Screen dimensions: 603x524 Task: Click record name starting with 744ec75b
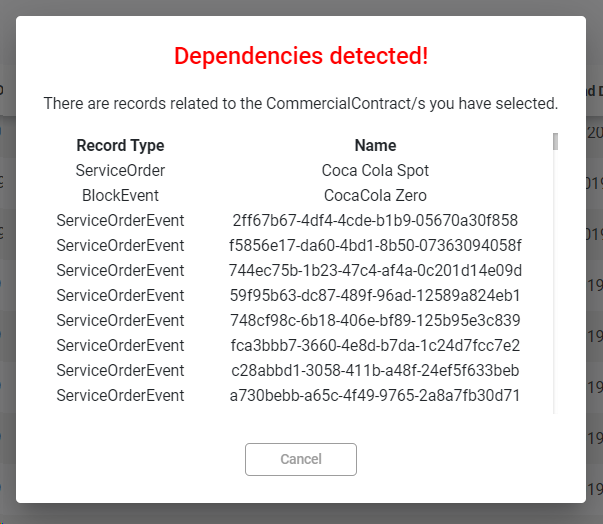[375, 270]
